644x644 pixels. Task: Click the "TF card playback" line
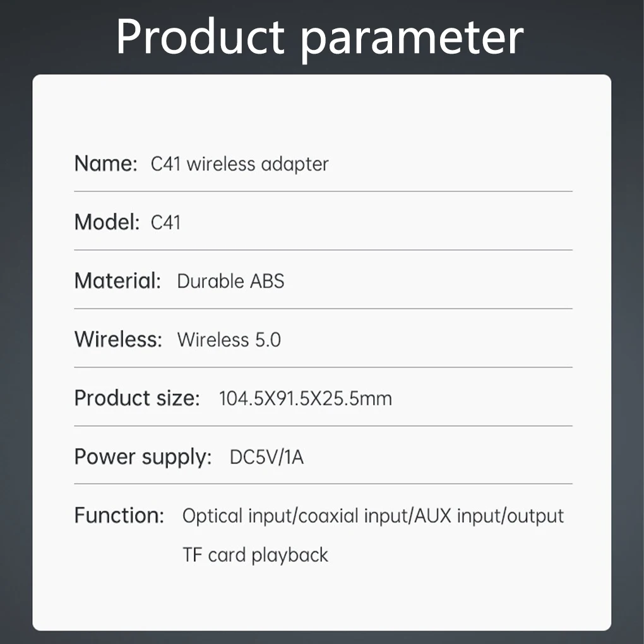(255, 555)
